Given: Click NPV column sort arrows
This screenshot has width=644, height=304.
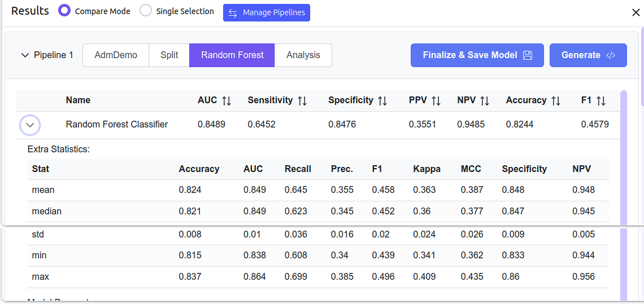Looking at the screenshot, I should coord(485,101).
